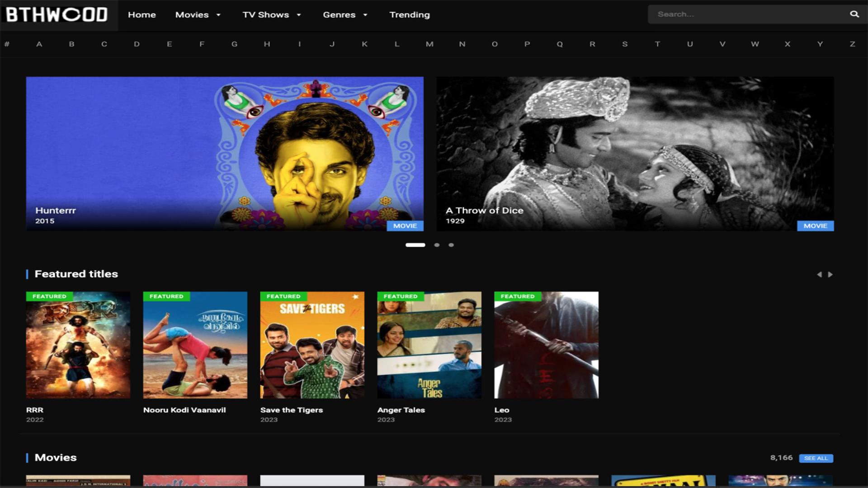868x488 pixels.
Task: Filter titles by letter K
Action: coord(364,44)
